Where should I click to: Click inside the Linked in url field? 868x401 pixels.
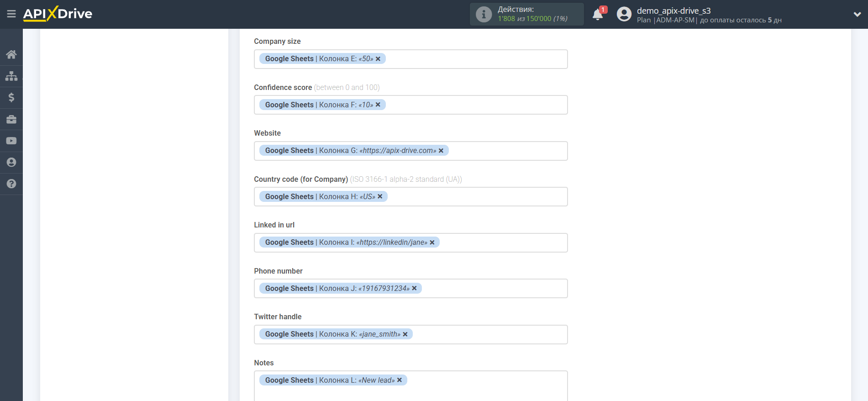[x=410, y=243]
